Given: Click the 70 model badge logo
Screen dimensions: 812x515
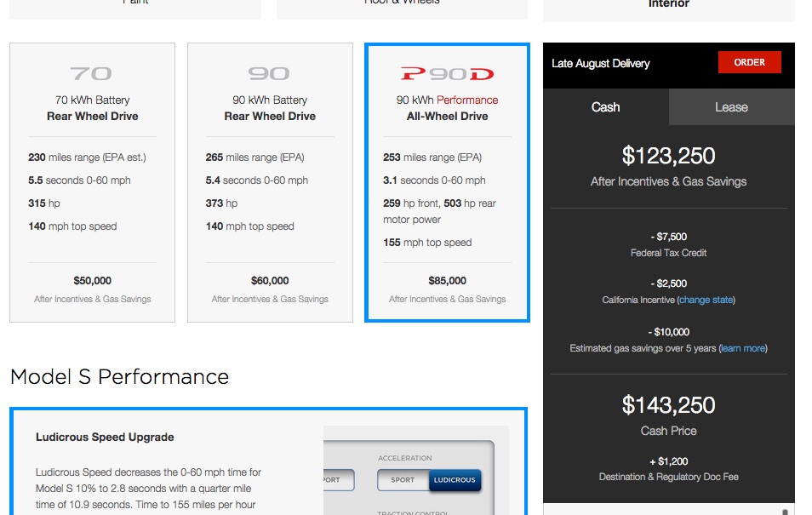Looking at the screenshot, I should (91, 73).
